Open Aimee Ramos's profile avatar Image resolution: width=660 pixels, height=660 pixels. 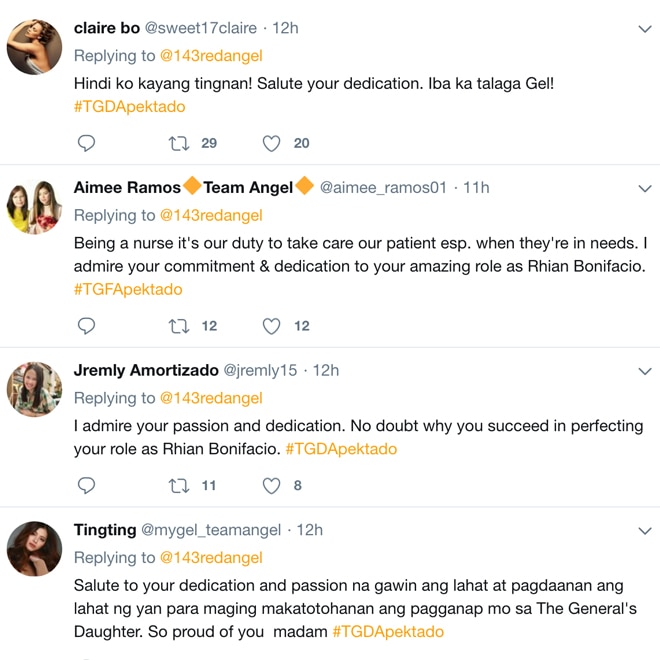[35, 206]
